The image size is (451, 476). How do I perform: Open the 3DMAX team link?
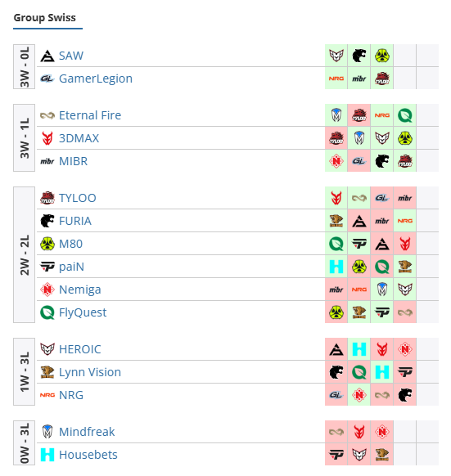(x=79, y=138)
